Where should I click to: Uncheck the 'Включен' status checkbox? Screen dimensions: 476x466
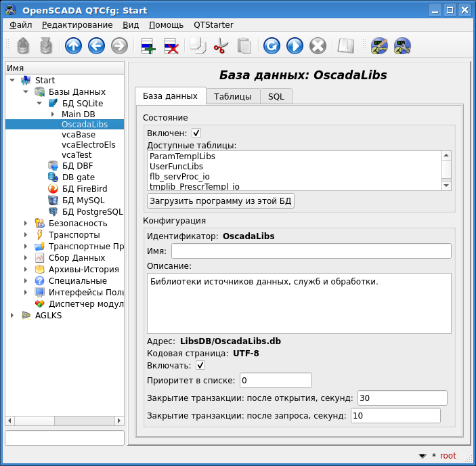pyautogui.click(x=196, y=133)
